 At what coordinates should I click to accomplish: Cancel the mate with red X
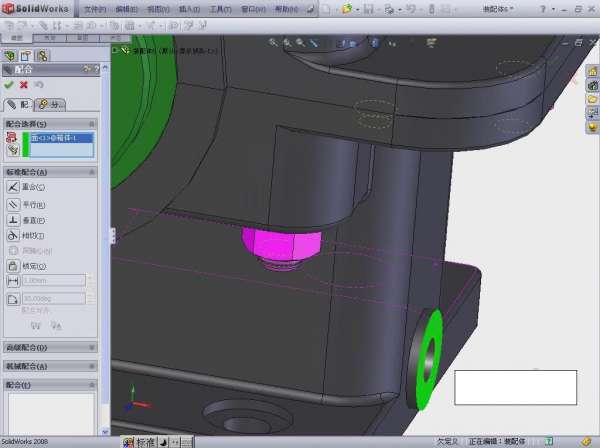click(24, 85)
